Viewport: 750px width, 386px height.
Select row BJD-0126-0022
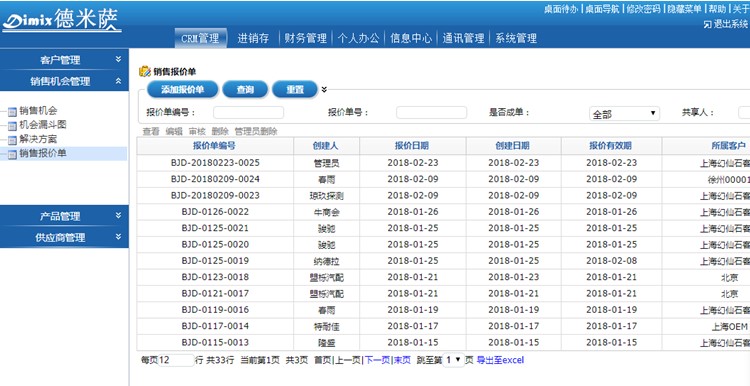tap(443, 212)
